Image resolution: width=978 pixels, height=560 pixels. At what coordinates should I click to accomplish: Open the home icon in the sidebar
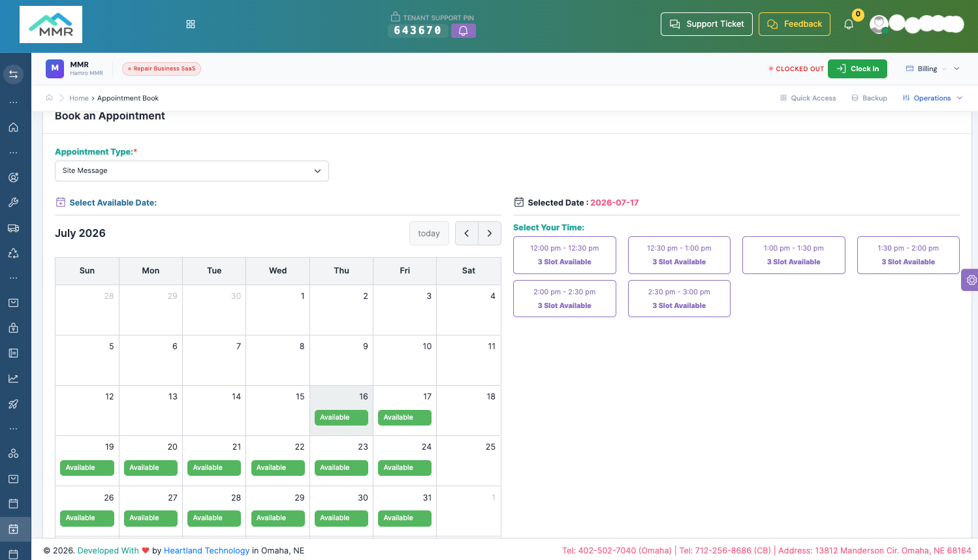pos(13,127)
